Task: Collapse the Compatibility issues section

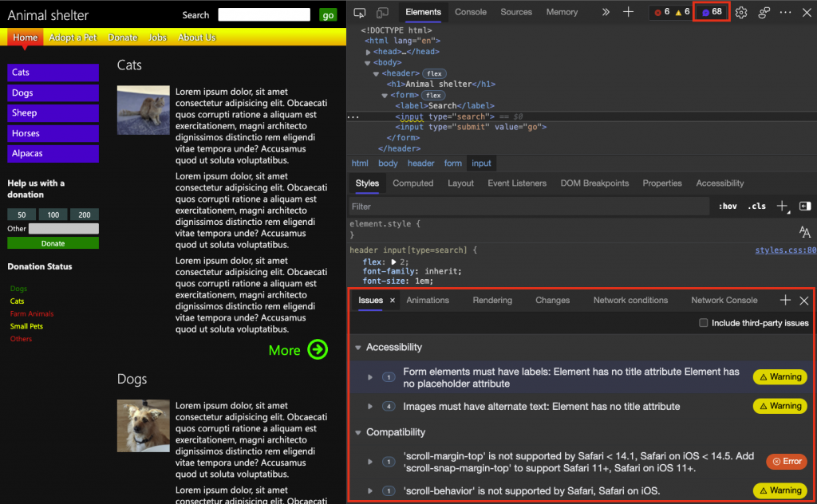Action: click(358, 432)
